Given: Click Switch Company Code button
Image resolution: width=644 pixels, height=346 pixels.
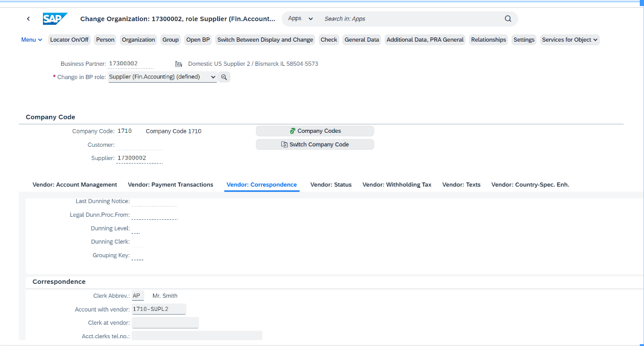Looking at the screenshot, I should click(315, 145).
